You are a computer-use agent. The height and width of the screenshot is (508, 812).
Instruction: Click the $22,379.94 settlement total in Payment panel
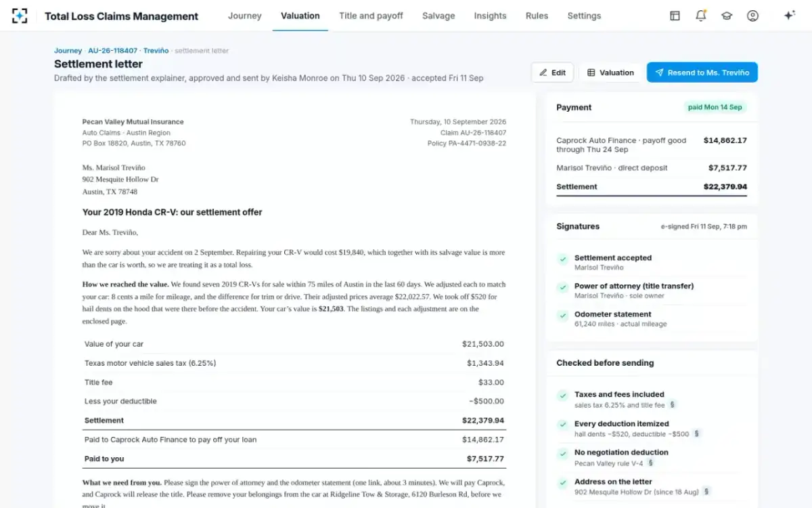point(725,187)
